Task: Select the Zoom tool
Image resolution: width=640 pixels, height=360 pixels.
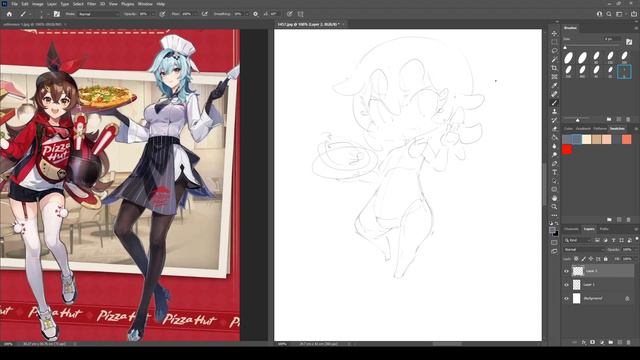Action: point(554,207)
